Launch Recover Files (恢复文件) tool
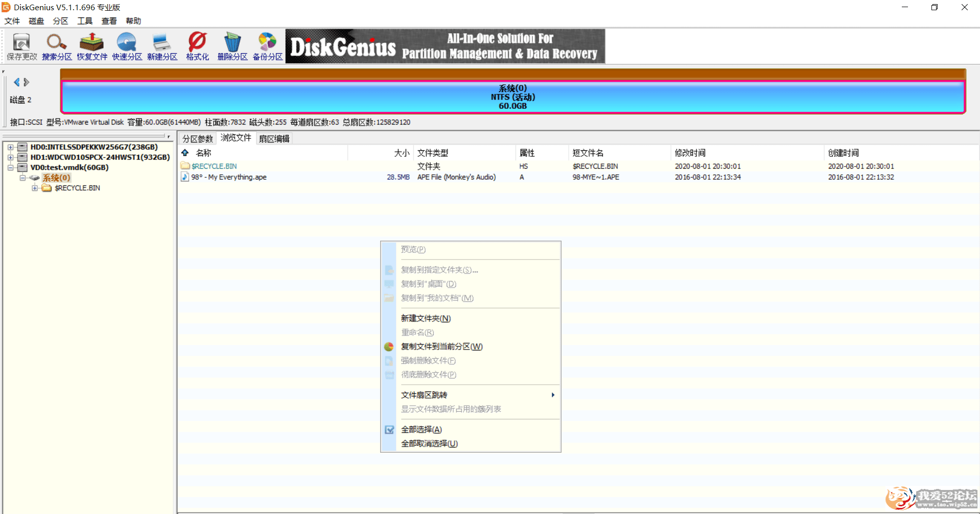The height and width of the screenshot is (514, 980). [92, 46]
